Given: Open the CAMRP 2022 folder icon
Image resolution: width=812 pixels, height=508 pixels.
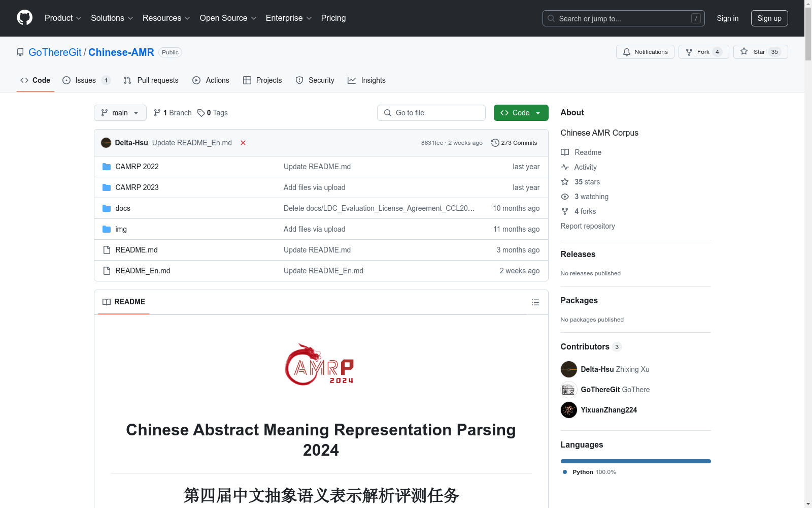Looking at the screenshot, I should coord(107,167).
